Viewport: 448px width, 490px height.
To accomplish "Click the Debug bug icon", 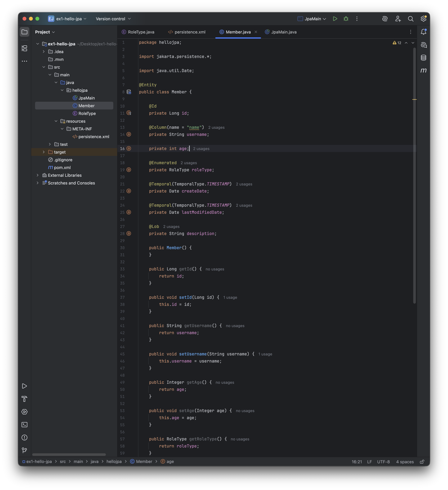I will tap(346, 19).
